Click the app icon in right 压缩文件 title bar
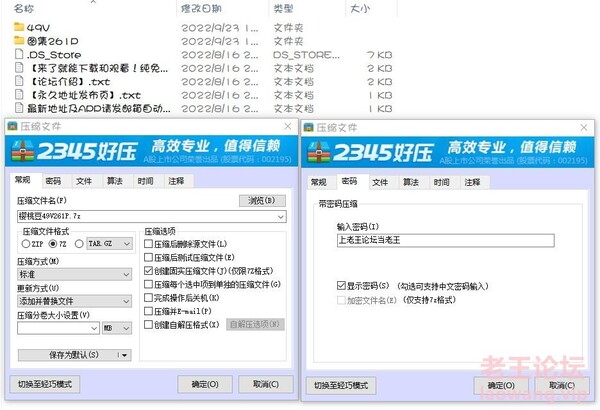 (308, 127)
